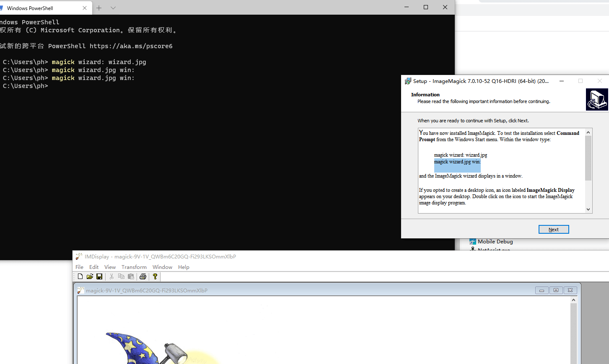Viewport: 609px width, 364px height.
Task: Click the New document icon in IMDisplay toolbar
Action: [80, 276]
